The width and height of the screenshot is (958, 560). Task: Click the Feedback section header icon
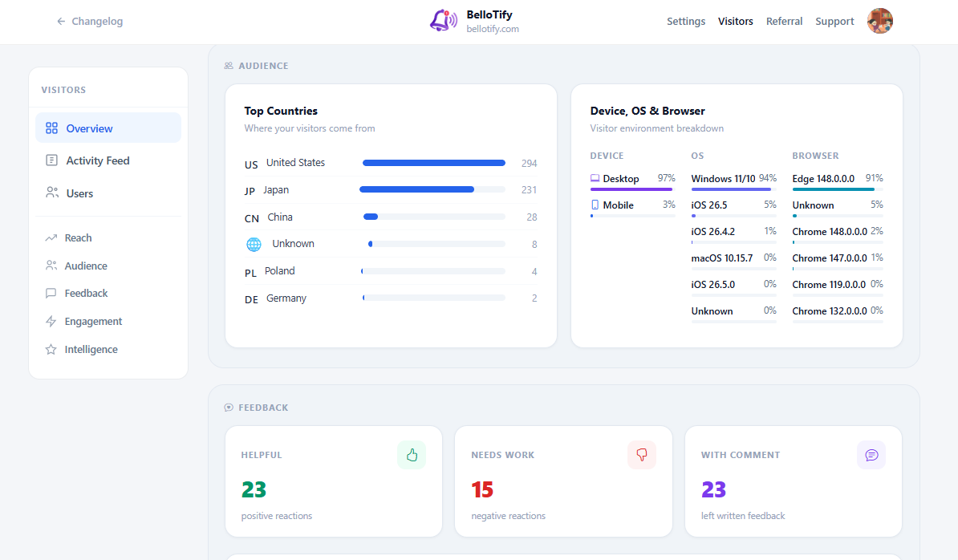(x=229, y=408)
